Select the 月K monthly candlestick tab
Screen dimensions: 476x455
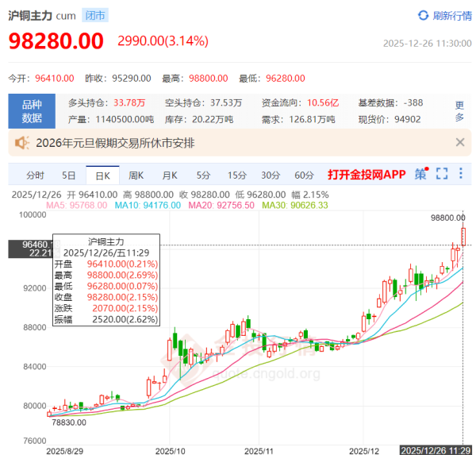(x=170, y=175)
